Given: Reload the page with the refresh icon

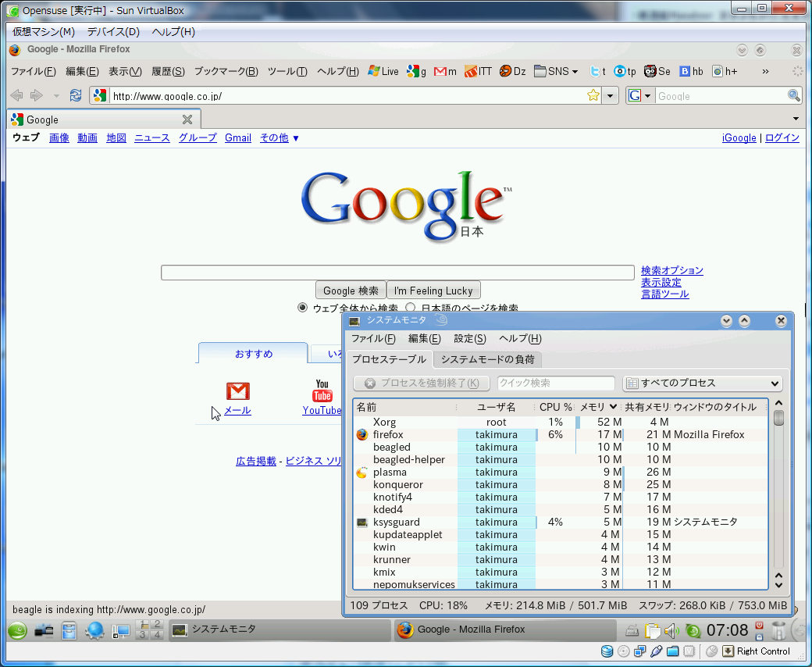Looking at the screenshot, I should click(76, 95).
